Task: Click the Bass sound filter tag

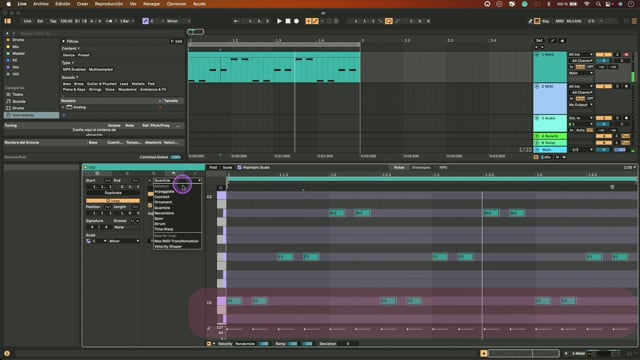Action: pos(67,84)
